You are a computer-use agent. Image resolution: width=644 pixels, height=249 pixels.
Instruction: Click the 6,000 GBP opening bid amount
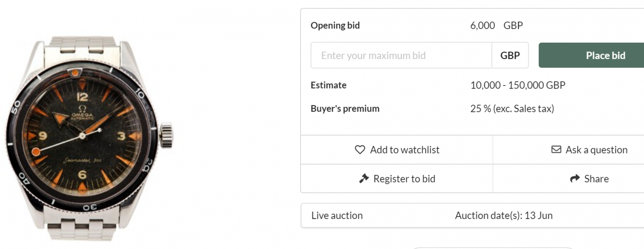click(x=496, y=26)
